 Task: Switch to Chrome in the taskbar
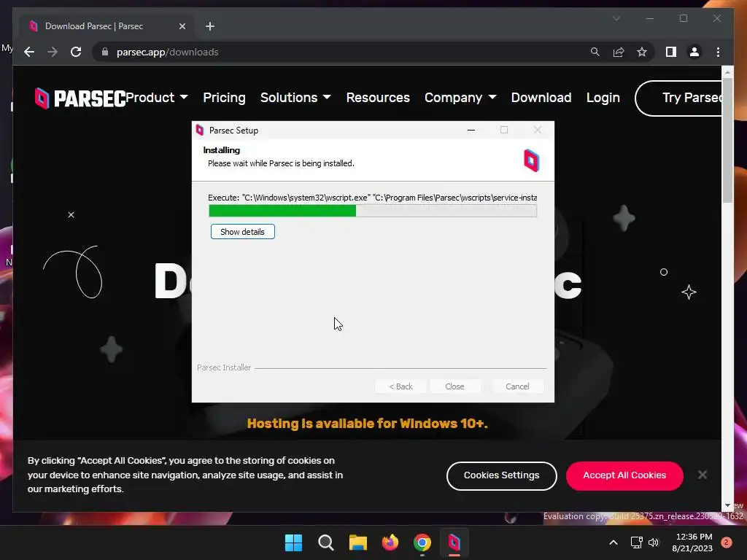(x=422, y=542)
